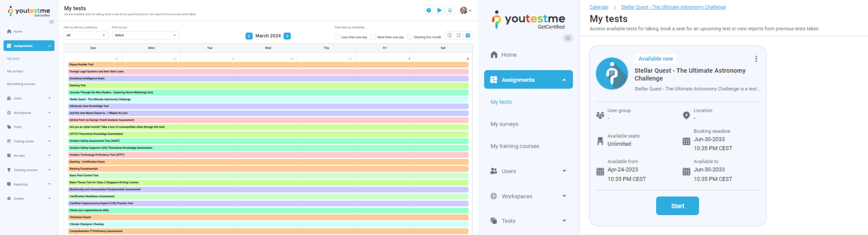Expand Tests arrow in enlarged right sidebar

pyautogui.click(x=564, y=221)
